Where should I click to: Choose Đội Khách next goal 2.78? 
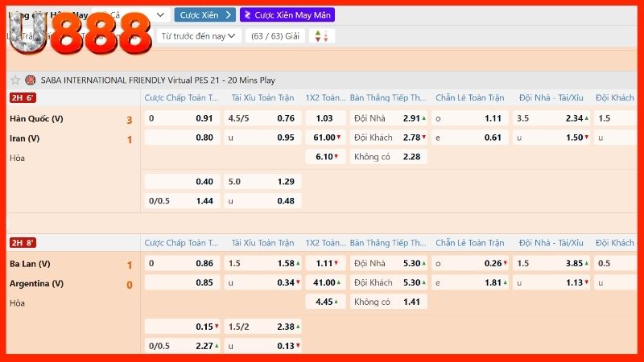(x=389, y=138)
